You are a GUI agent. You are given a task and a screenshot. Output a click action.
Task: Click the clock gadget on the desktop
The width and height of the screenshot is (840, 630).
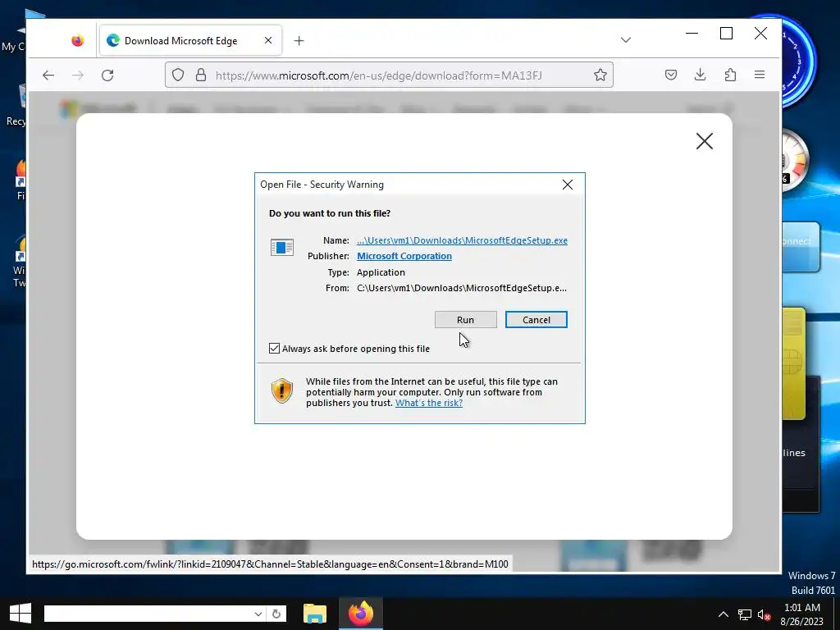click(x=797, y=62)
